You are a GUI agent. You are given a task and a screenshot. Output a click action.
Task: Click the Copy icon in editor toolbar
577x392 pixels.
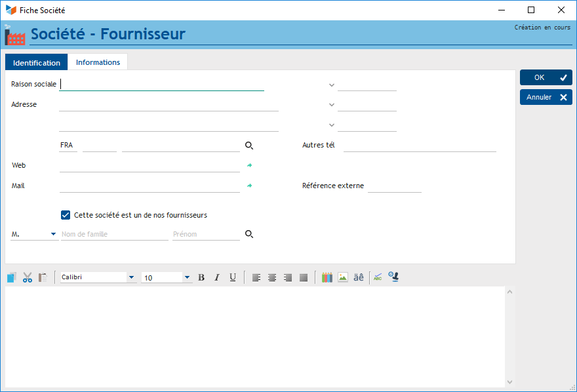pos(11,277)
